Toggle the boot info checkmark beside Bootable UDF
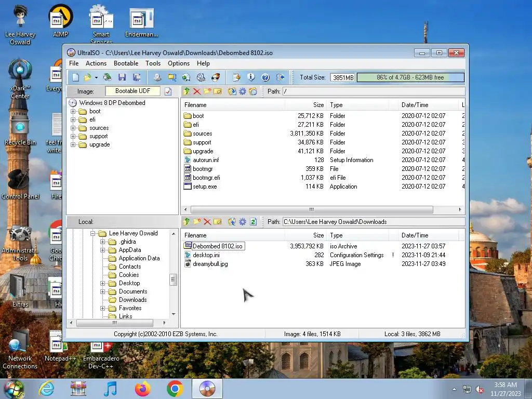532x399 pixels. (x=168, y=91)
